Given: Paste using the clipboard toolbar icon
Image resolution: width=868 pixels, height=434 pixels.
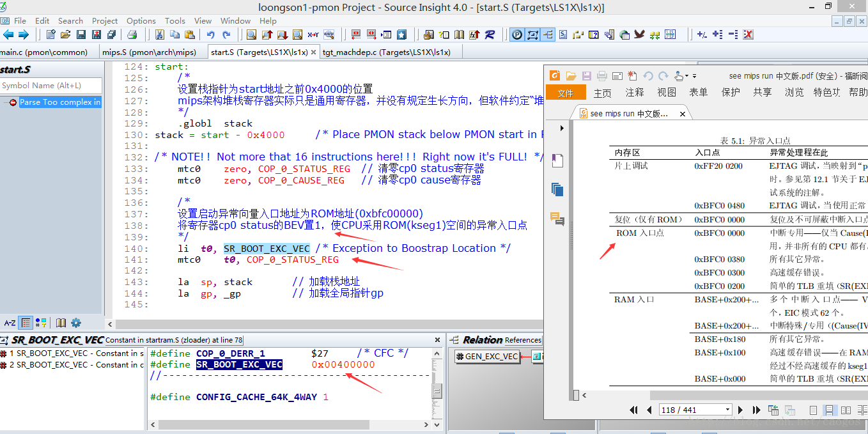Looking at the screenshot, I should click(190, 35).
